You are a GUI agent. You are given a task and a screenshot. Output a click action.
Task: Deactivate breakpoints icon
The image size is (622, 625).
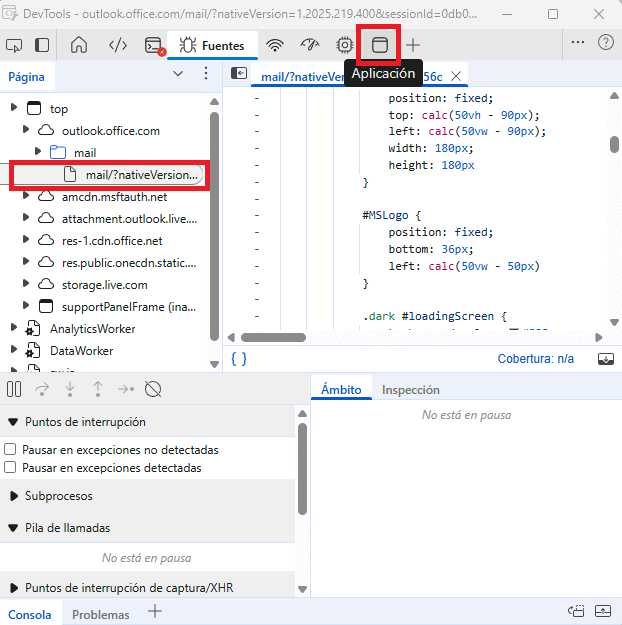click(x=153, y=389)
